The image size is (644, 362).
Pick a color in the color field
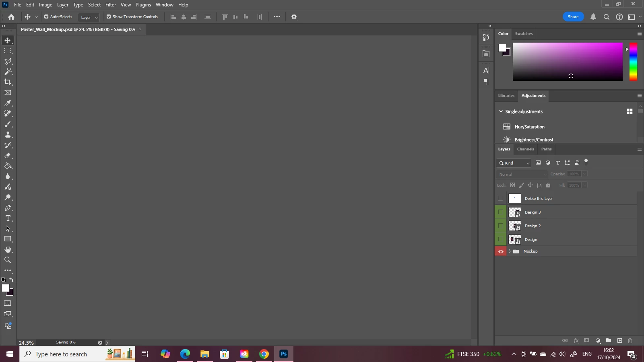point(568,62)
